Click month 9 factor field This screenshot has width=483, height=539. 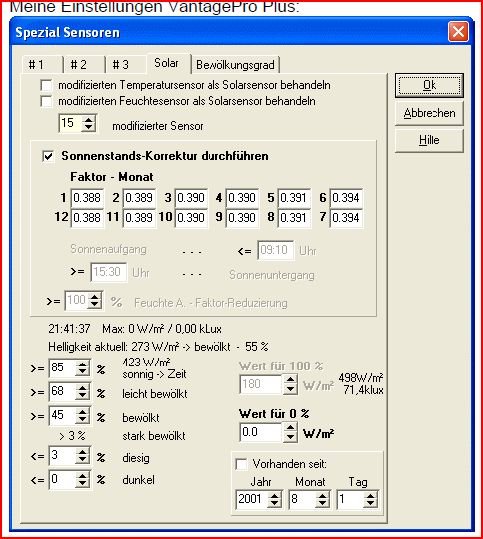click(242, 218)
